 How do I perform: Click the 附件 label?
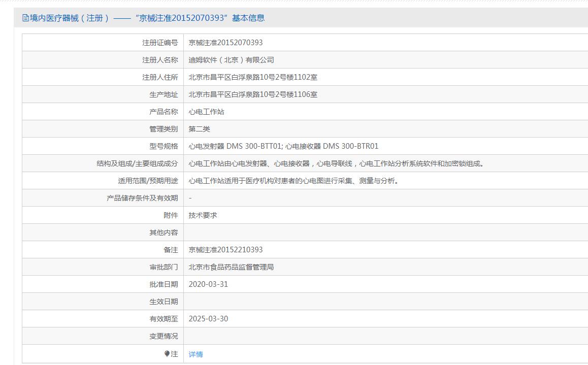171,215
